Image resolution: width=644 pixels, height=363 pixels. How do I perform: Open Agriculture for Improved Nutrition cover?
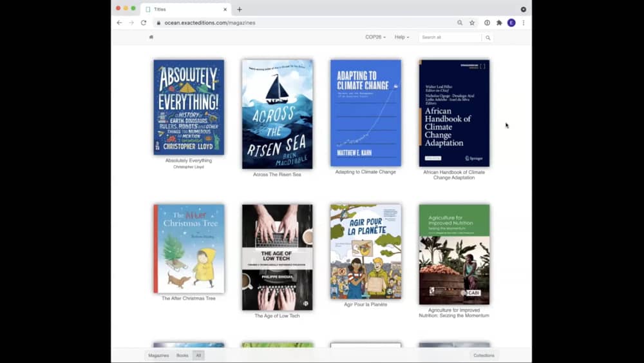(454, 255)
